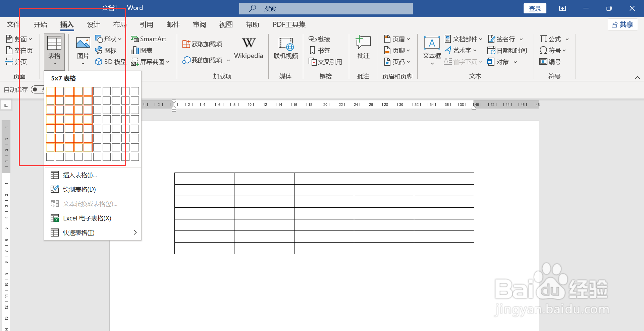
Task: Switch to the View (视图) tab
Action: (226, 24)
